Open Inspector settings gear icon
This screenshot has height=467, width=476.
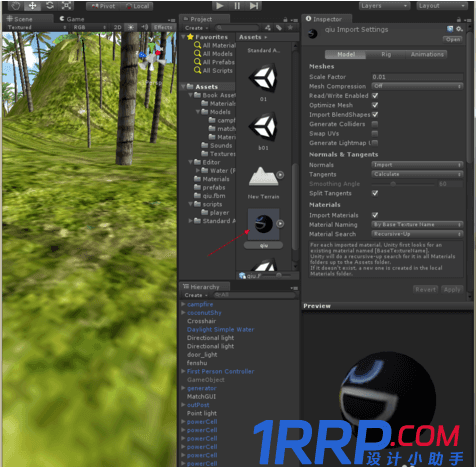[x=459, y=29]
